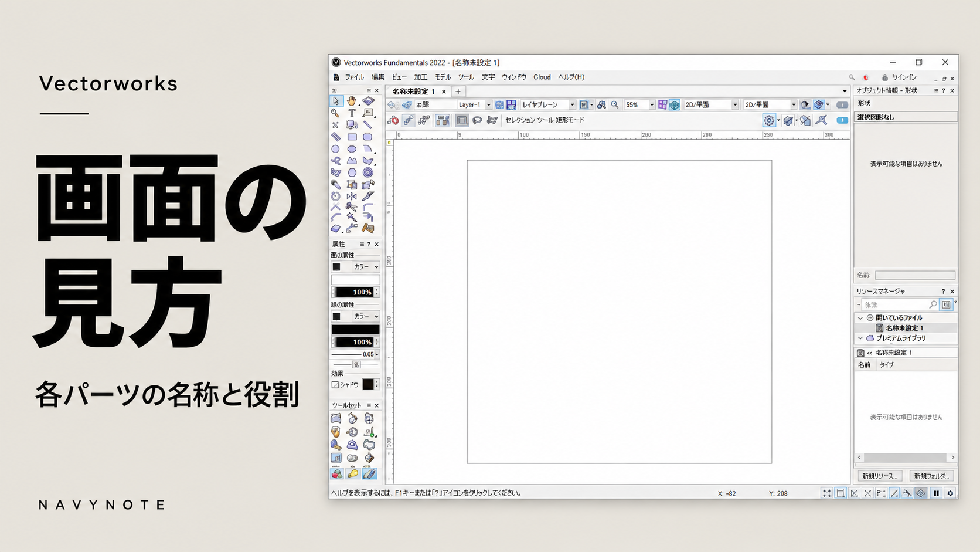The height and width of the screenshot is (552, 980).
Task: Open fill attribute color type dropdown
Action: pos(356,267)
